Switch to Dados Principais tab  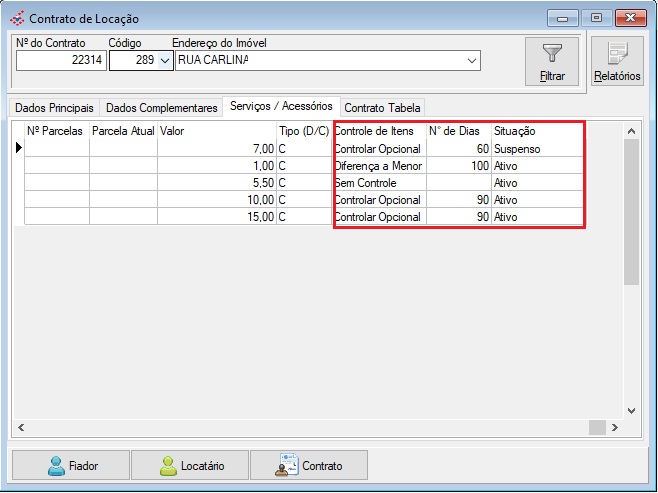54,107
